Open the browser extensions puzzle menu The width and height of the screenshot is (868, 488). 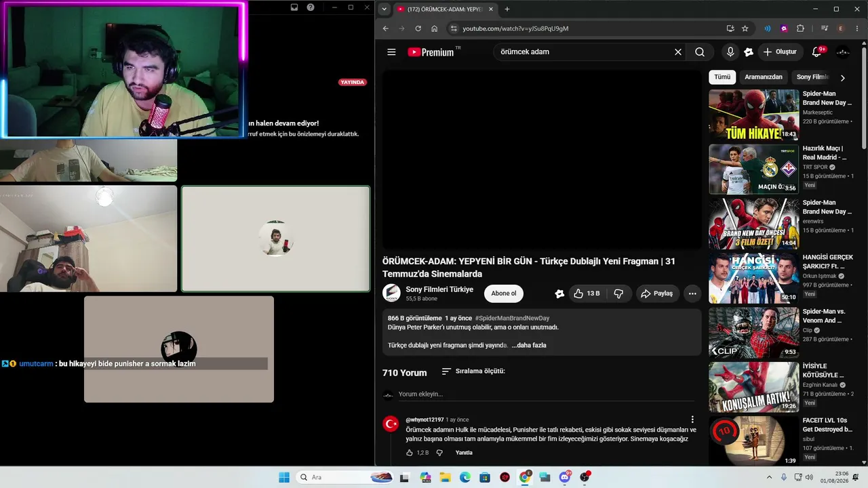[x=800, y=28]
